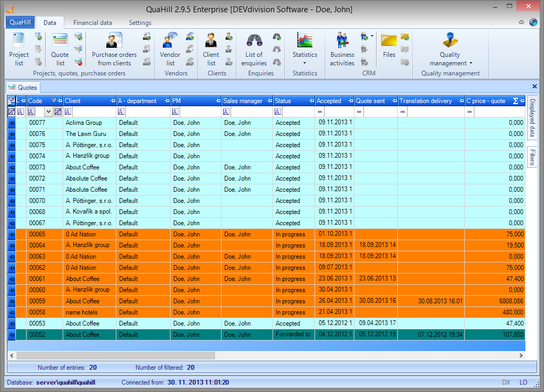Open the Filters side panel
The width and height of the screenshot is (544, 392).
pyautogui.click(x=532, y=157)
